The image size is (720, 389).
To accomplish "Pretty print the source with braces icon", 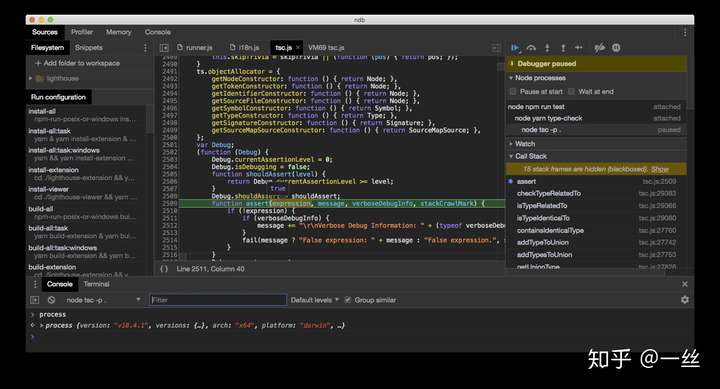I will pyautogui.click(x=164, y=269).
